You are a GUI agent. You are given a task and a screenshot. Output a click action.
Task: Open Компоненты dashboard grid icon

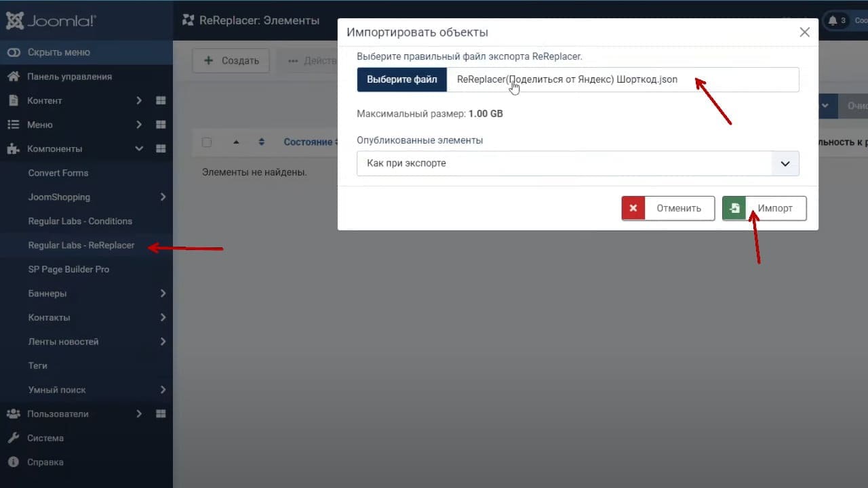pos(161,148)
